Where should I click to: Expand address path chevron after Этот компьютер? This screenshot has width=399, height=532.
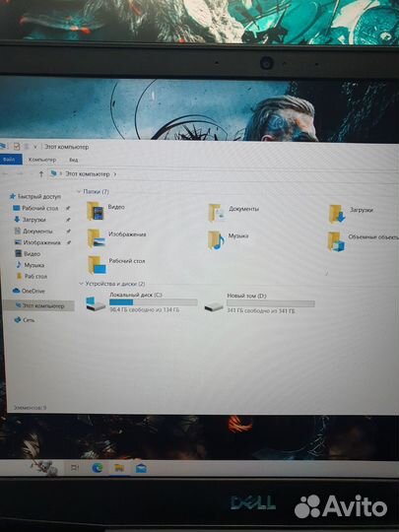pos(115,174)
